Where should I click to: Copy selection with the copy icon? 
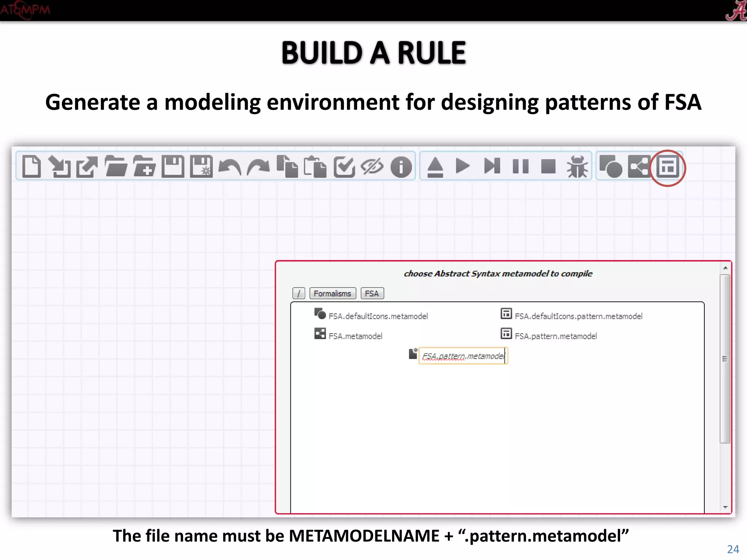287,167
